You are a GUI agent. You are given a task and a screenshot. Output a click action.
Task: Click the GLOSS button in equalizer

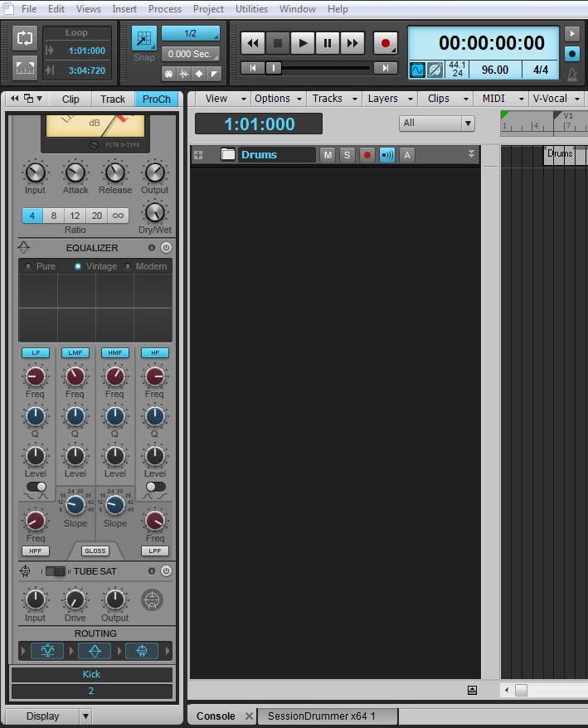95,551
